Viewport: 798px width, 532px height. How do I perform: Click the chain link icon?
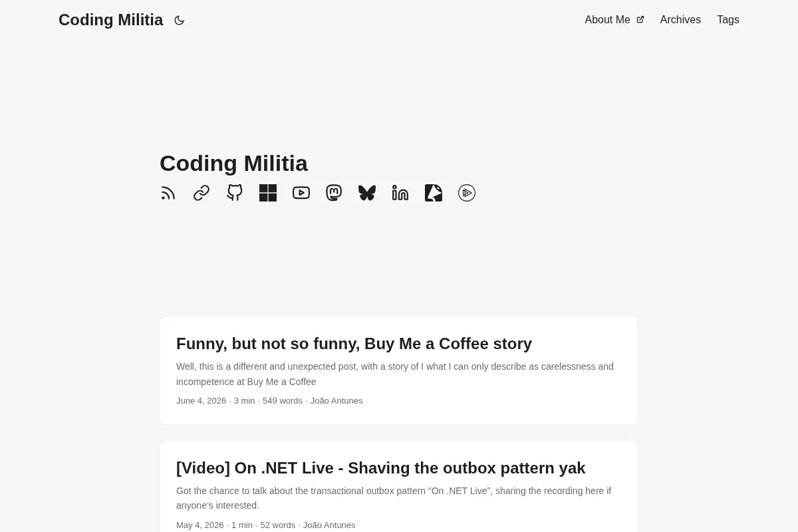coord(201,193)
